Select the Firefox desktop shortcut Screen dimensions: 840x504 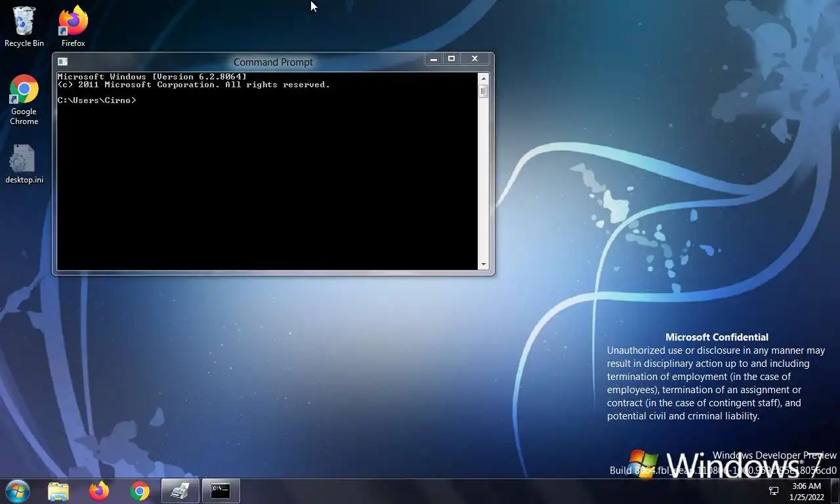(73, 27)
